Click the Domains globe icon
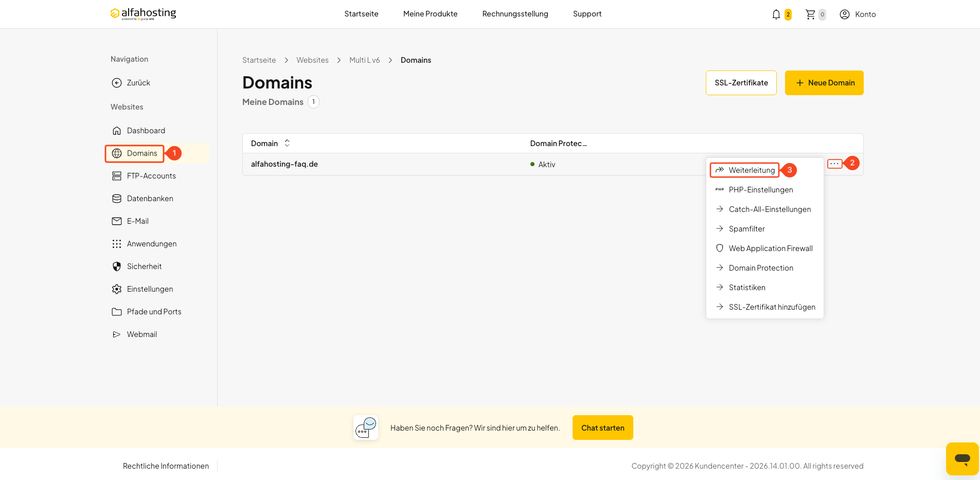The image size is (980, 480). (x=117, y=153)
